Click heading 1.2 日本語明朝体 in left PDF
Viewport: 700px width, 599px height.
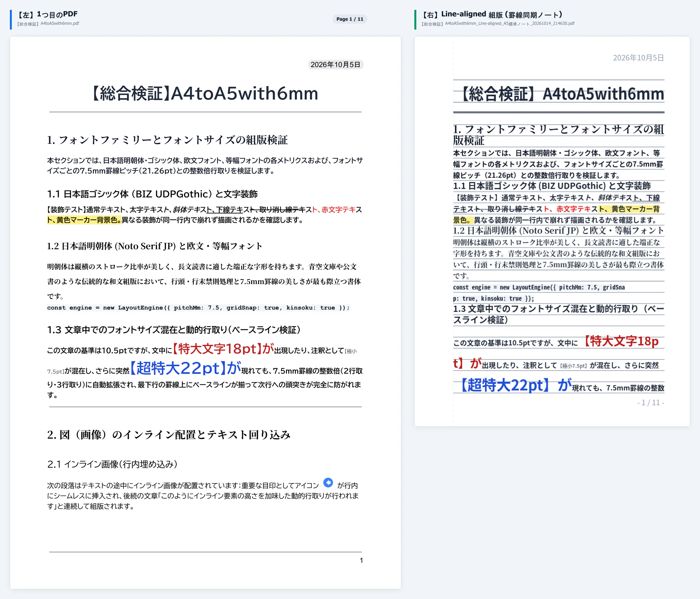pyautogui.click(x=155, y=246)
